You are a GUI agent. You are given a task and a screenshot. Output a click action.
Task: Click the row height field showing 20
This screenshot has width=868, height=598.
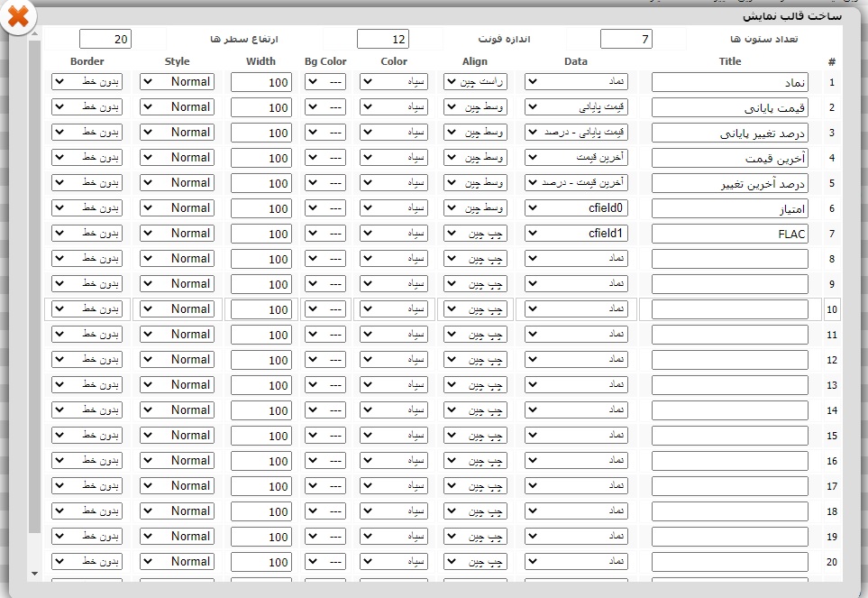pyautogui.click(x=105, y=39)
